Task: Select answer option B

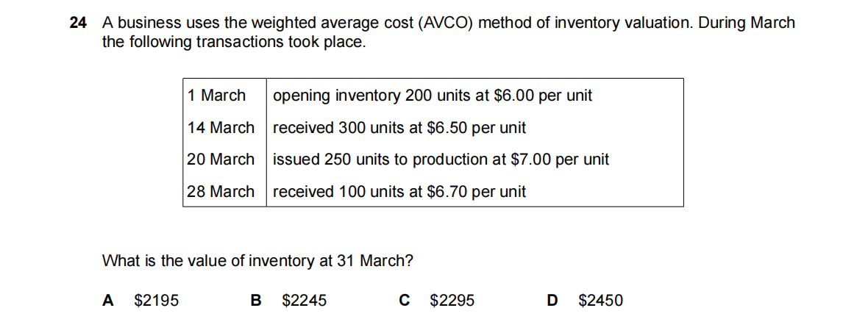Action: point(256,300)
